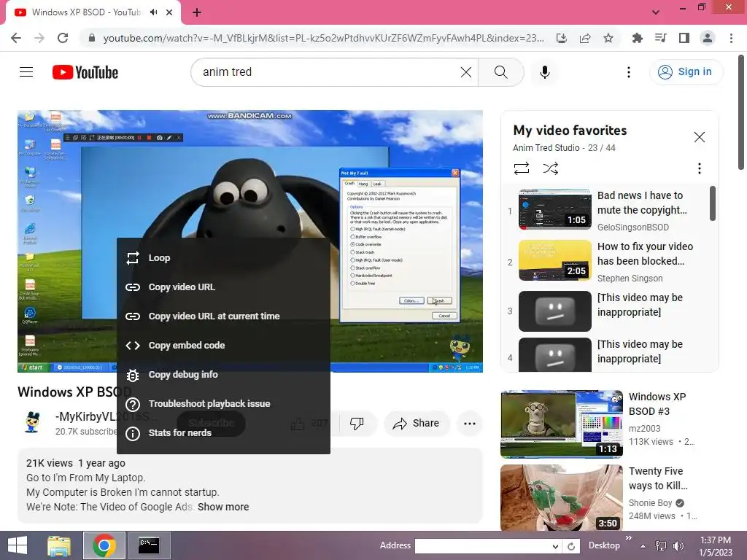Screen dimensions: 747x560
Task: Open File Explorer from taskbar
Action: pyautogui.click(x=59, y=545)
